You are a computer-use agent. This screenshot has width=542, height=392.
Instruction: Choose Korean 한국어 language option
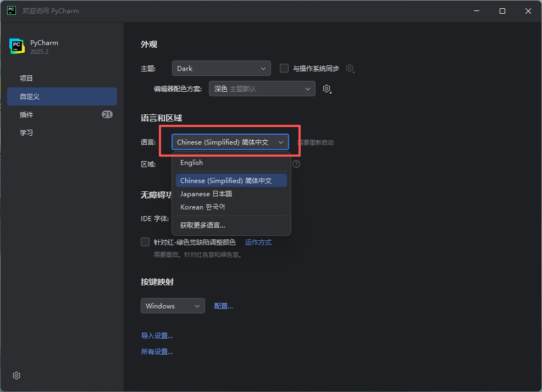231,207
